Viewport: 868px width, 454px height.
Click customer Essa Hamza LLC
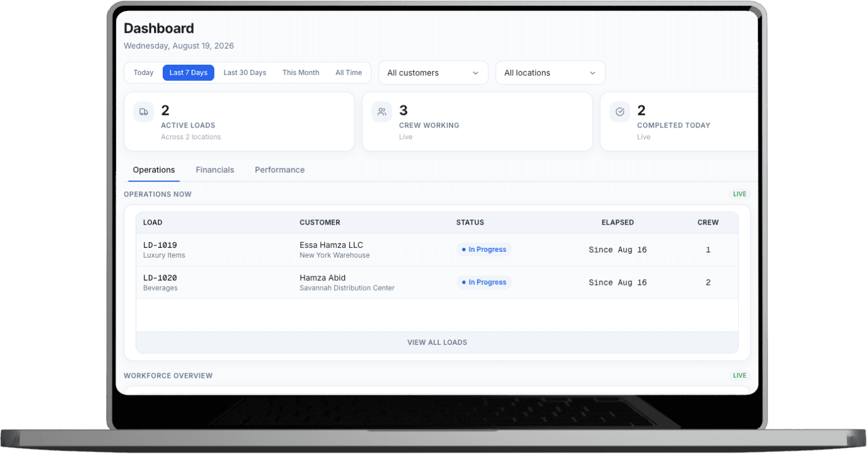coord(331,245)
